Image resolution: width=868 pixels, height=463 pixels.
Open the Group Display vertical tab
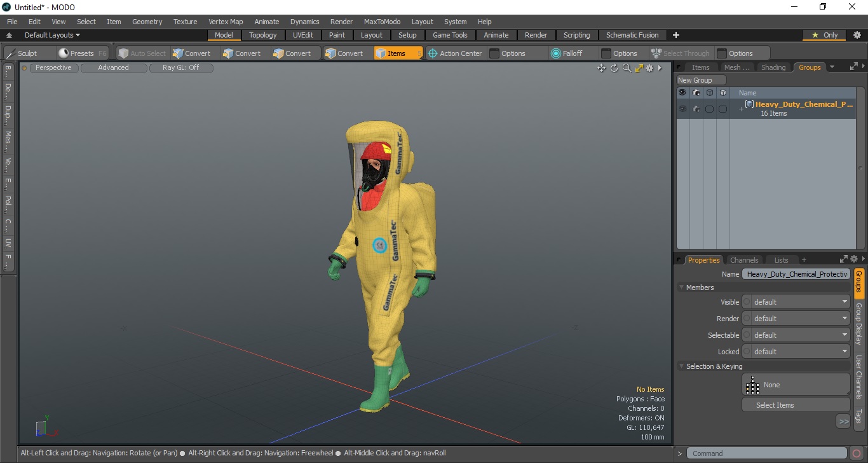tap(858, 324)
